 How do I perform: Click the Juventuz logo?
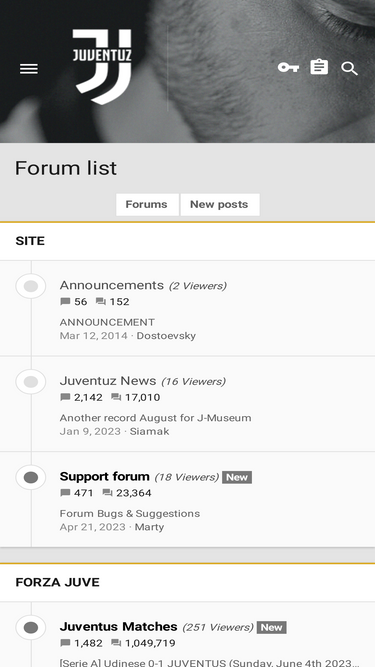(102, 67)
